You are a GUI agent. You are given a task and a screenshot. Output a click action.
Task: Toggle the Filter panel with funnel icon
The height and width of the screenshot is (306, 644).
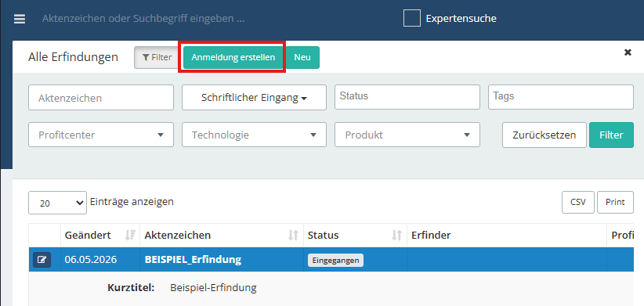(157, 57)
